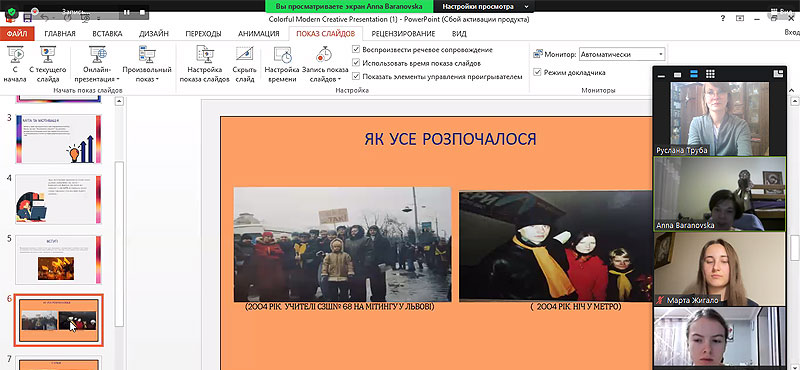Click Anna Baranovska video tile
800x370 pixels.
[719, 193]
